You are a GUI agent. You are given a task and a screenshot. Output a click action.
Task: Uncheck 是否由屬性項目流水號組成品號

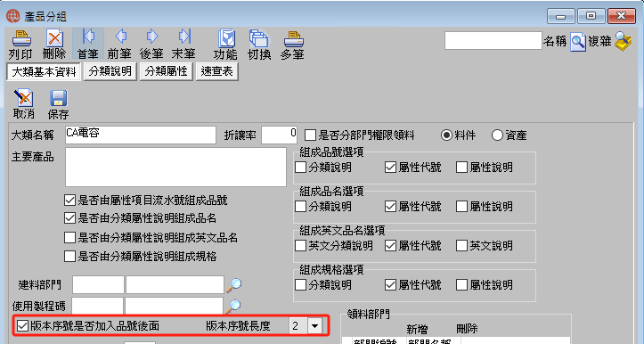coord(69,201)
